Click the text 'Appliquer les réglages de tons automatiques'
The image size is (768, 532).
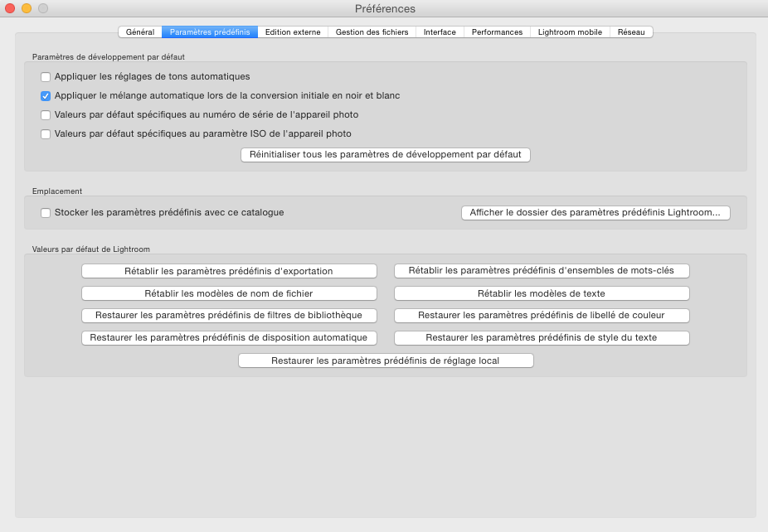tap(153, 76)
